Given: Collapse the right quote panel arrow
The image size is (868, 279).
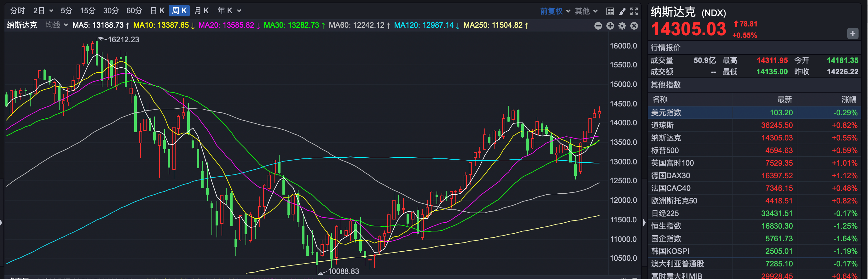Looking at the screenshot, I should 644,223.
